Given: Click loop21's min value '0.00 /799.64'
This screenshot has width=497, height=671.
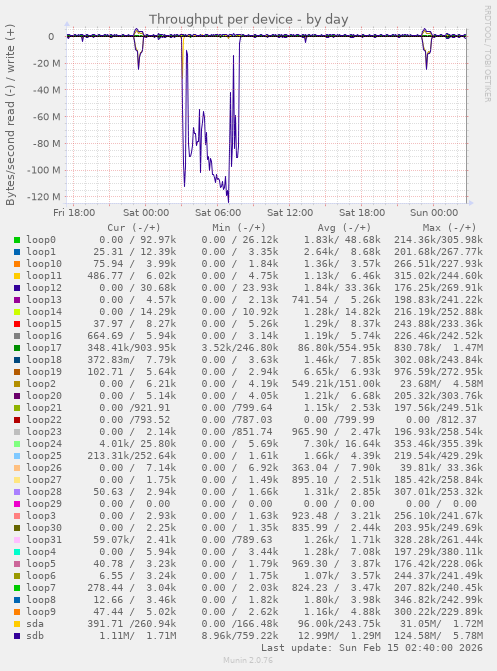Looking at the screenshot, I should click(237, 408).
